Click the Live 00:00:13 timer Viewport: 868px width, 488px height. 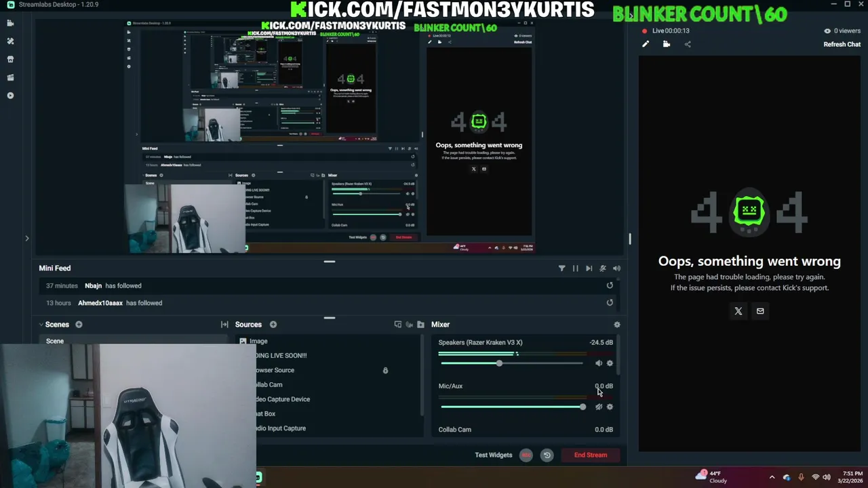coord(670,31)
